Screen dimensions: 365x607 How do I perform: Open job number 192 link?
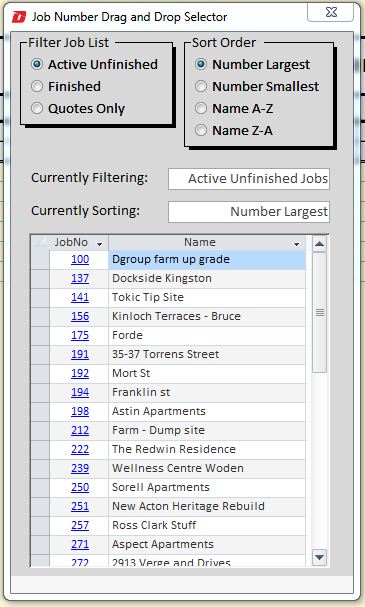pyautogui.click(x=80, y=373)
